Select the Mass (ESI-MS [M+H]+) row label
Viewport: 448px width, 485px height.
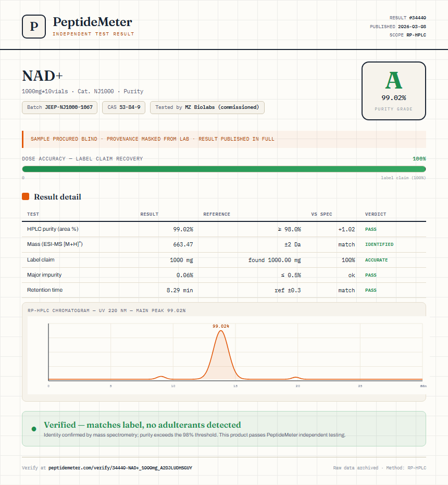pos(55,244)
